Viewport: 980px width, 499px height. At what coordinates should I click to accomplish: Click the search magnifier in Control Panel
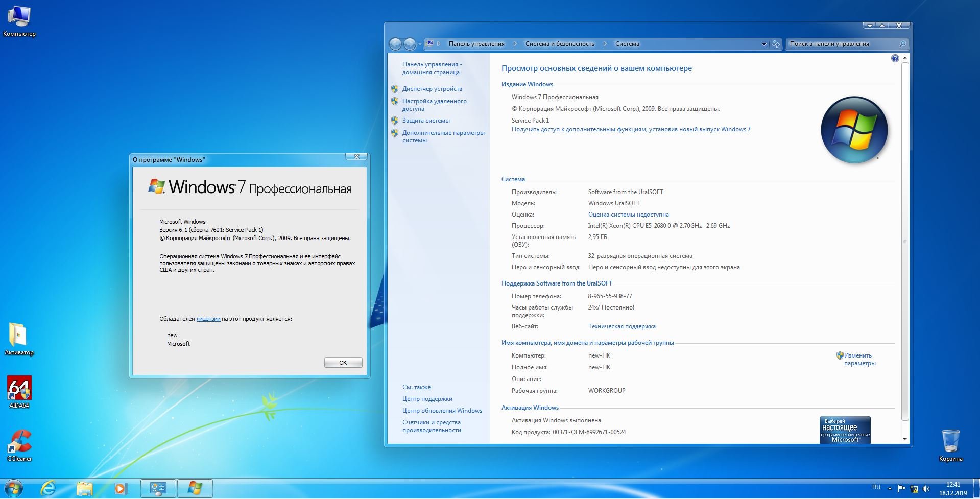click(902, 44)
